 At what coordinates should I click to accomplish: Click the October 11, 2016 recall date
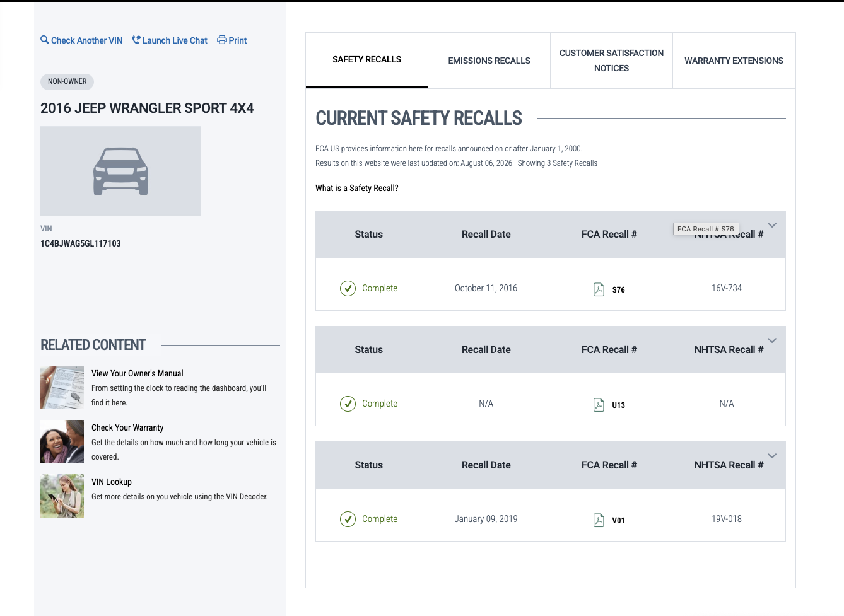(486, 288)
